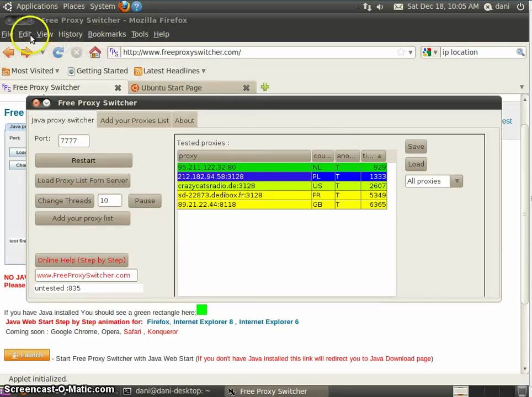Expand the URL bar history dropdown
The width and height of the screenshot is (532, 397).
411,52
